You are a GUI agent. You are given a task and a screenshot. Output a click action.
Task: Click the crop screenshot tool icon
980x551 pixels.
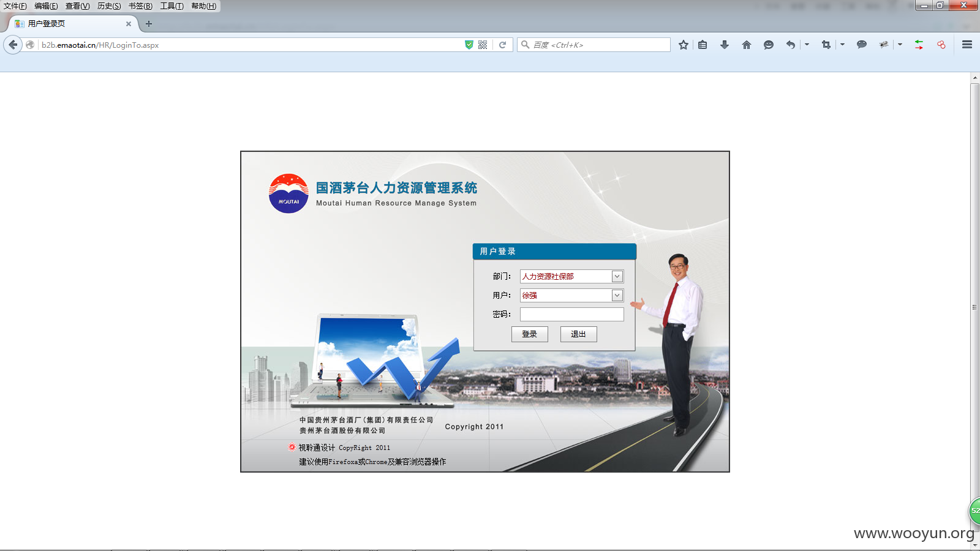(826, 45)
